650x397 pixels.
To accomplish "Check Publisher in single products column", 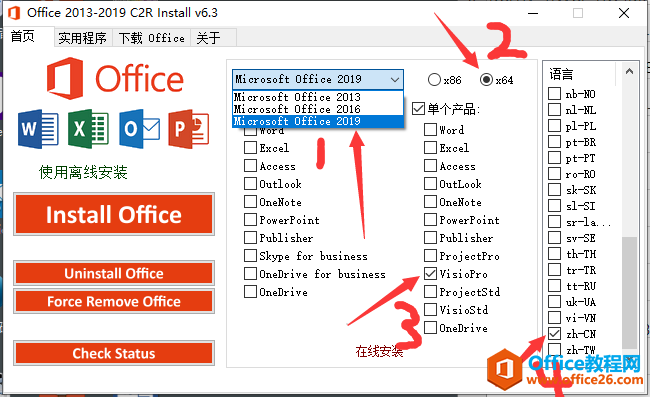I will 430,238.
